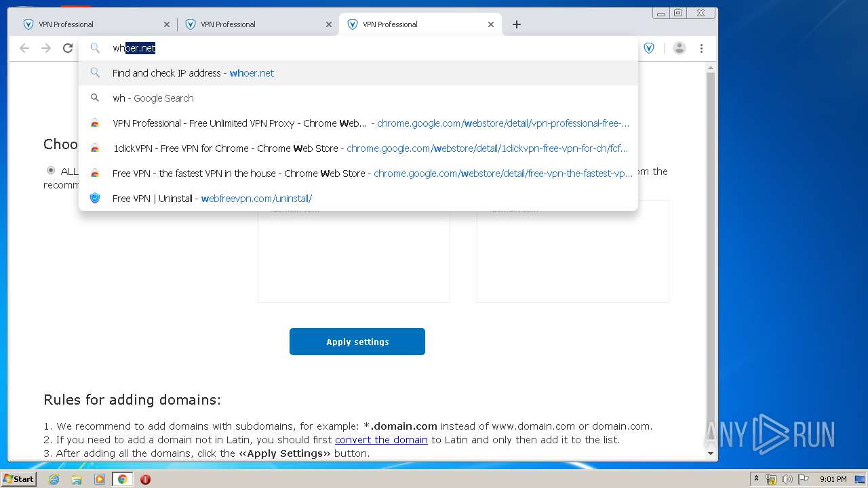Select the ALL radio button

51,171
